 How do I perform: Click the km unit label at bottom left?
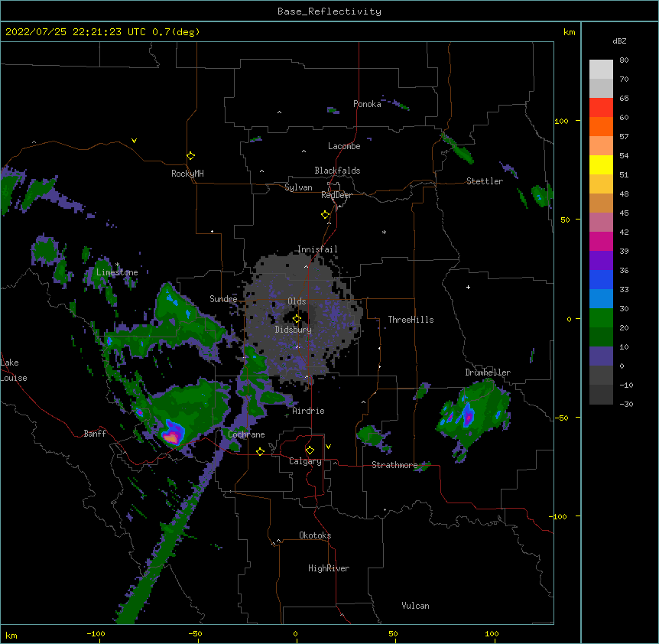coord(11,636)
